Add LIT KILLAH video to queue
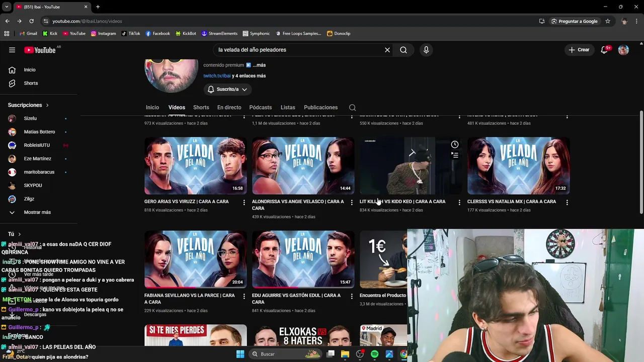Viewport: 644px width, 362px height. pyautogui.click(x=455, y=155)
